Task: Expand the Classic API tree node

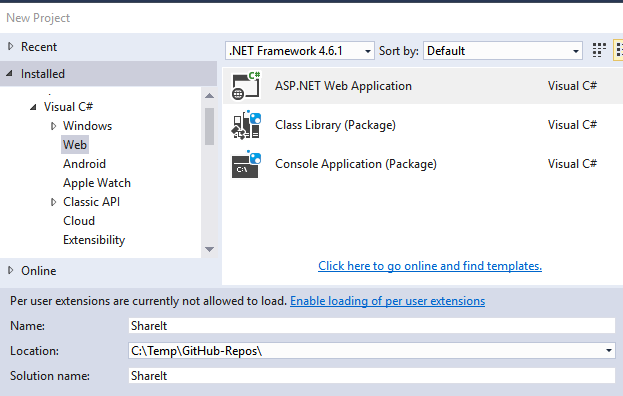Action: [x=53, y=202]
